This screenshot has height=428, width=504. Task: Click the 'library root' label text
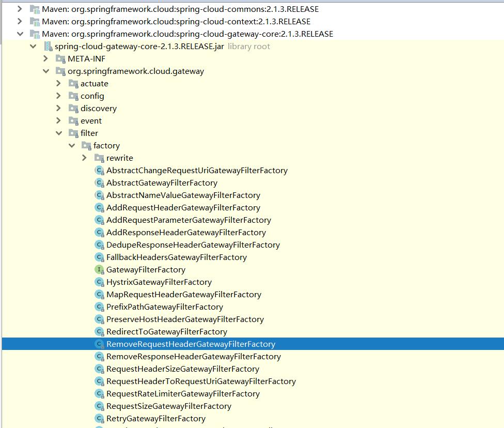coord(249,47)
